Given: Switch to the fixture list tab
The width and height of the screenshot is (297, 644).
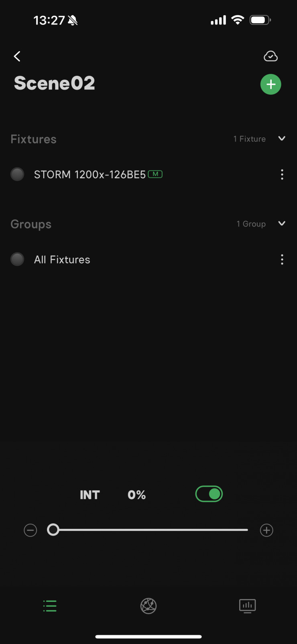Looking at the screenshot, I should coord(50,606).
